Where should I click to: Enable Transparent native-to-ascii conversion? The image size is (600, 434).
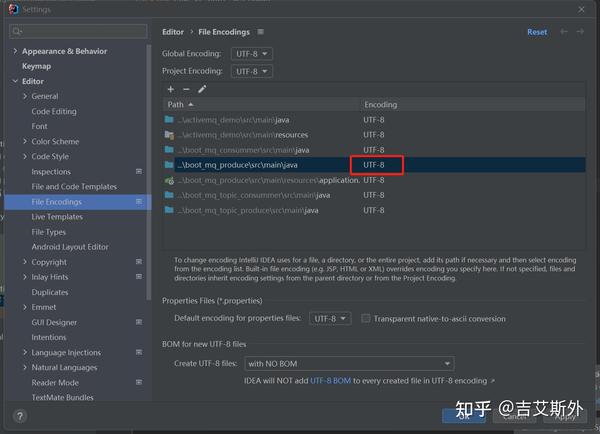coord(366,318)
